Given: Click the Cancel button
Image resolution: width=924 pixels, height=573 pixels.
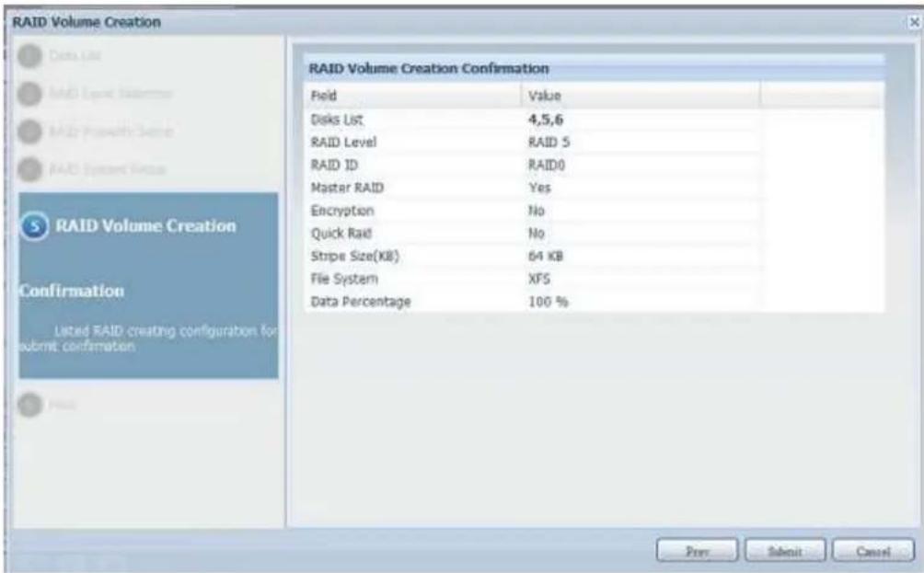Looking at the screenshot, I should 872,551.
